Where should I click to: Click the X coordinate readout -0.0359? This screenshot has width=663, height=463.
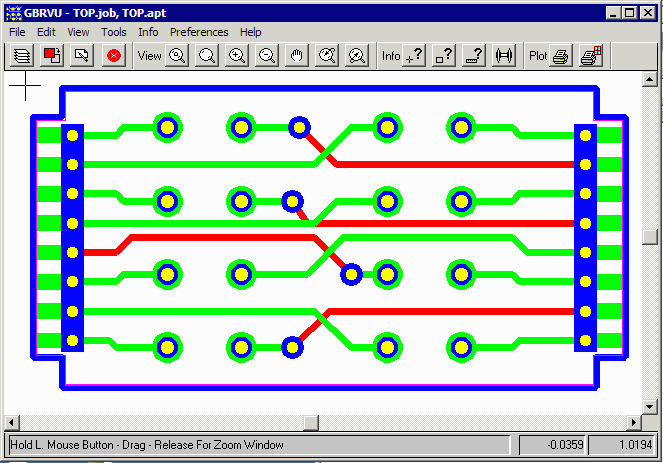coord(552,445)
